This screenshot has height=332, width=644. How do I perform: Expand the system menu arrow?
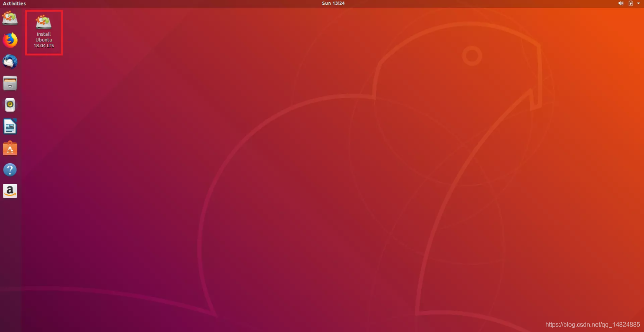639,3
